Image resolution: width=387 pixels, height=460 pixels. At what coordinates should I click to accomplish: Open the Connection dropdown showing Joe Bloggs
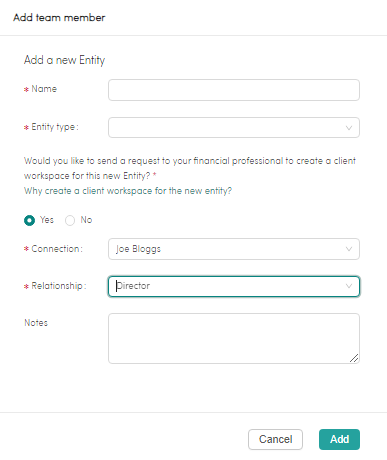coord(234,249)
